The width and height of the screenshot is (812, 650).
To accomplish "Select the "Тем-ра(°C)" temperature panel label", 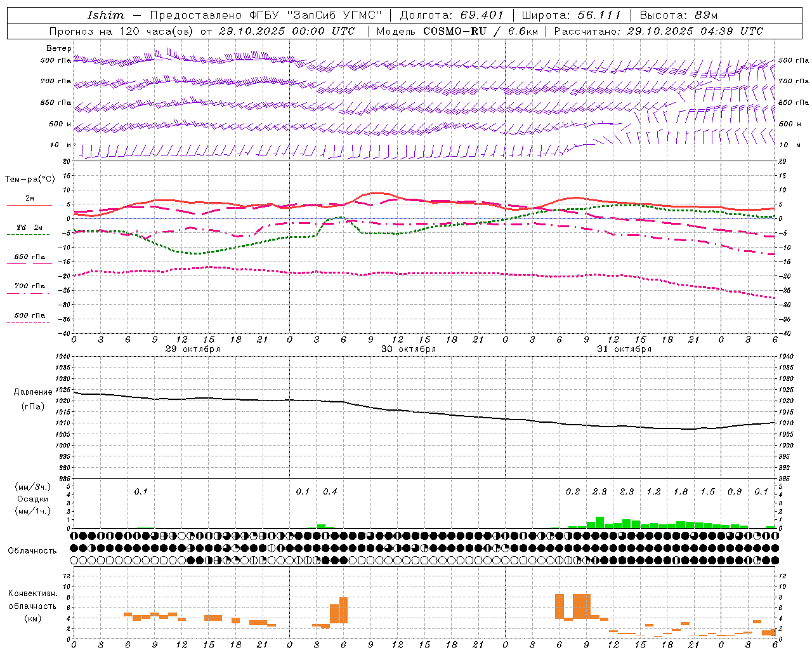I will click(x=30, y=180).
